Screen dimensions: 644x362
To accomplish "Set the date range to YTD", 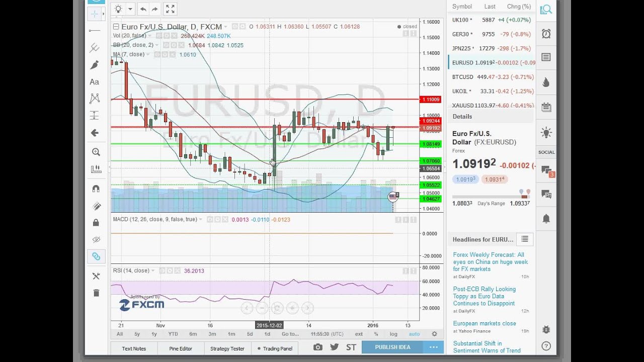I will pos(173,334).
